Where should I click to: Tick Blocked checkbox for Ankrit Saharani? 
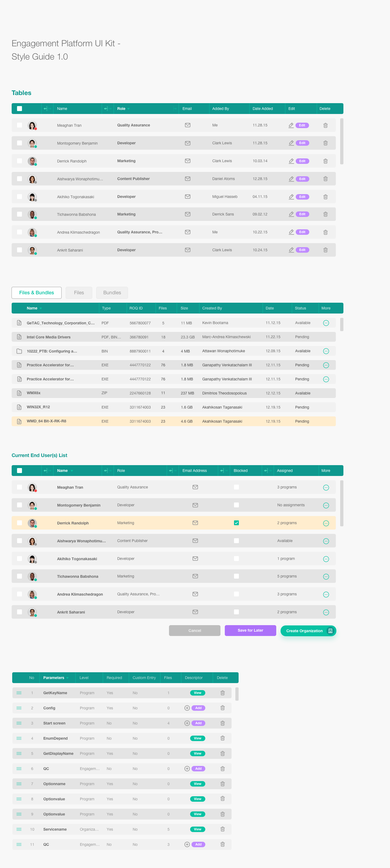[236, 612]
